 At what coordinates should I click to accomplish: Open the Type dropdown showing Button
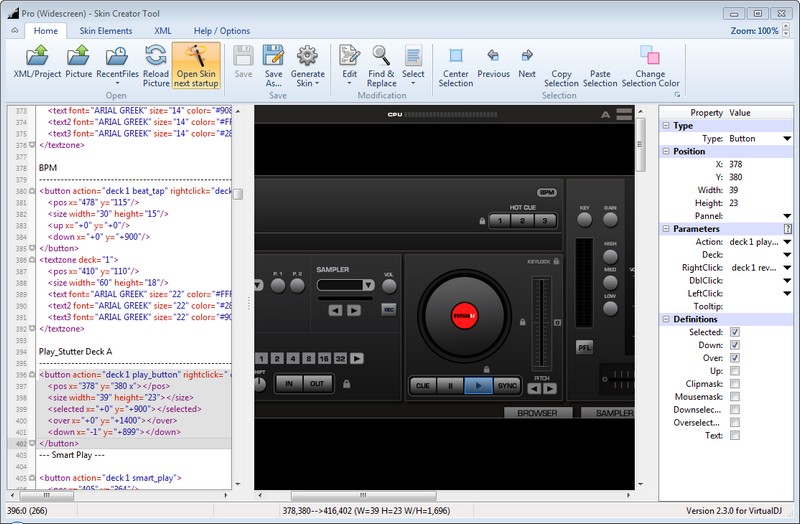click(x=787, y=139)
